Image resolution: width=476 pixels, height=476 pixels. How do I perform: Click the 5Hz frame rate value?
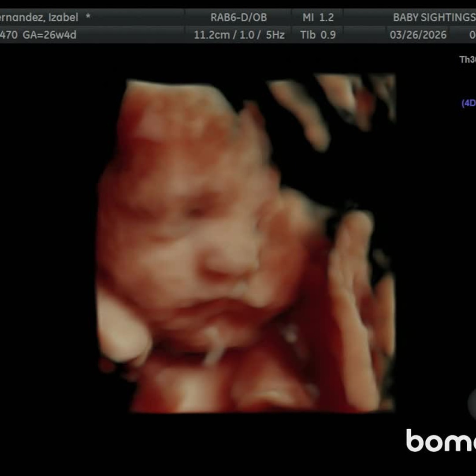coord(275,35)
